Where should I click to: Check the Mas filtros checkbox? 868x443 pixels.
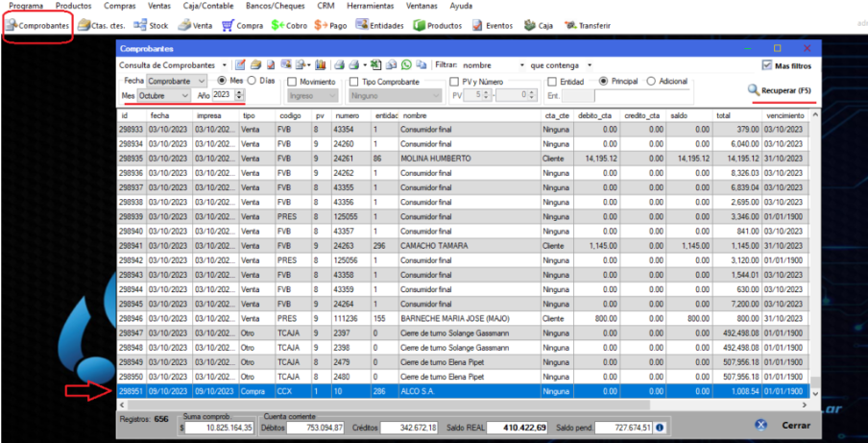(x=767, y=65)
